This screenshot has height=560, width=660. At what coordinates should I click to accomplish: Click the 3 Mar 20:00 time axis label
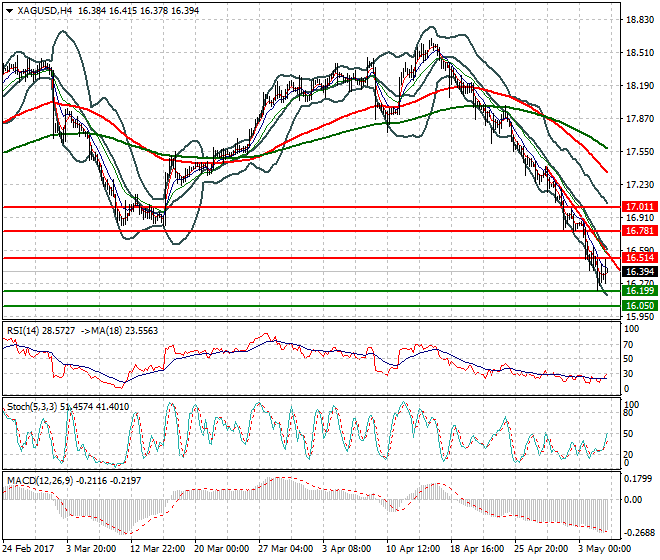coord(91,549)
